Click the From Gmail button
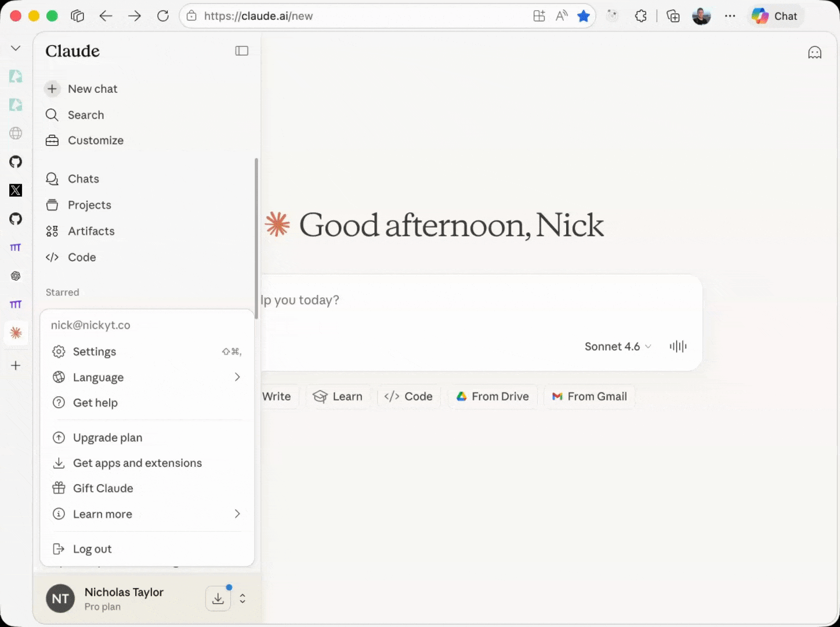The image size is (840, 627). [589, 397]
